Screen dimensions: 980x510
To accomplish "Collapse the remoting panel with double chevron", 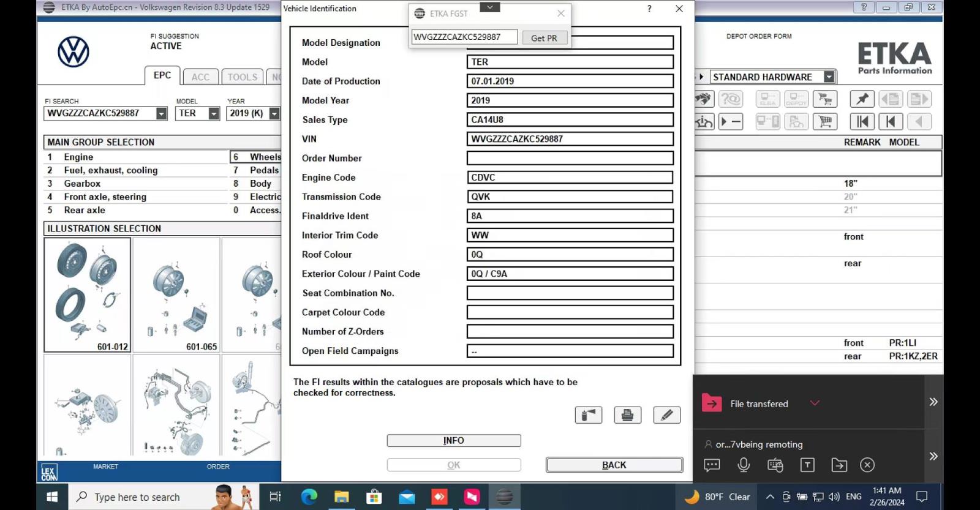I will pyautogui.click(x=933, y=456).
